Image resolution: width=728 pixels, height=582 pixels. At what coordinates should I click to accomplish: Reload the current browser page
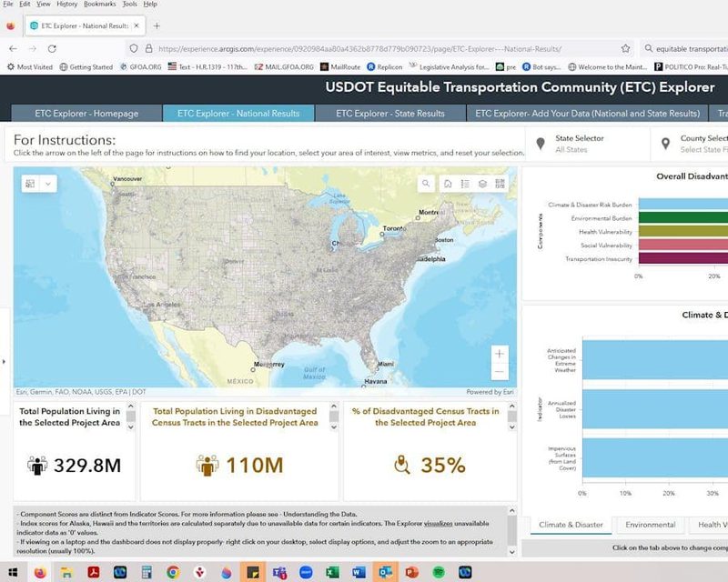[52, 49]
